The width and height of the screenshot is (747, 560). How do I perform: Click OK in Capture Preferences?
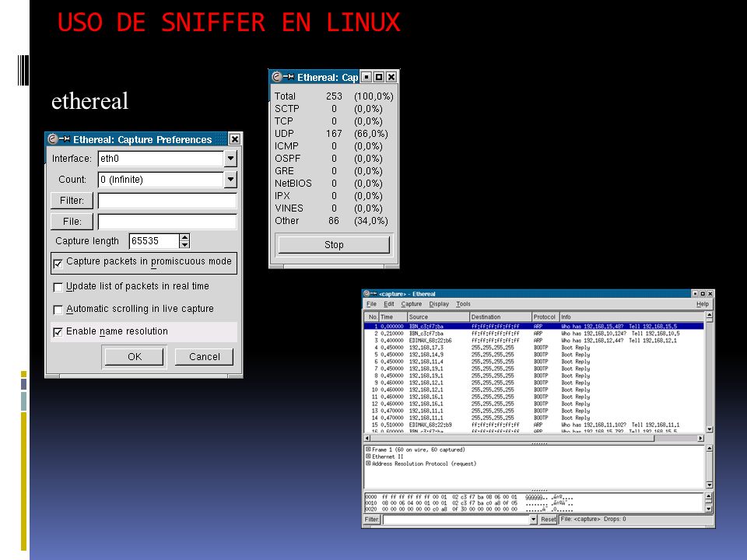click(135, 357)
